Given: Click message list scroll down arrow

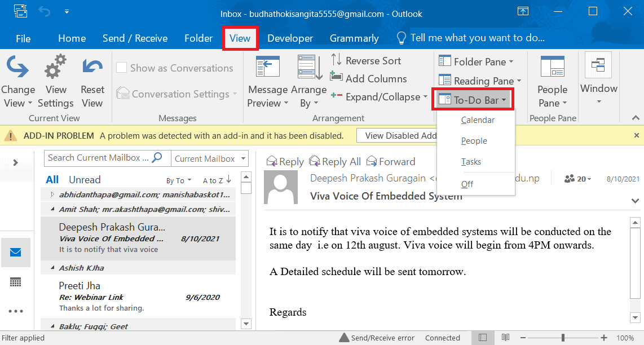Looking at the screenshot, I should pos(246,324).
